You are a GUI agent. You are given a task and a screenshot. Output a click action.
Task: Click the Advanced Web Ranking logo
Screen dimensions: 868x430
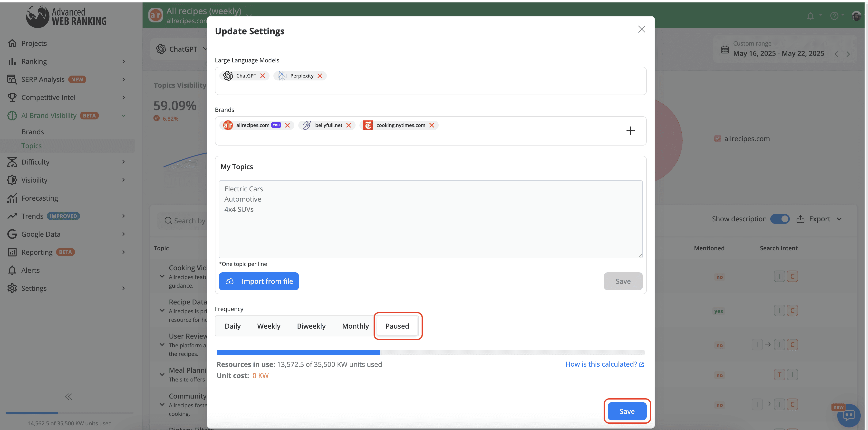[x=66, y=17]
